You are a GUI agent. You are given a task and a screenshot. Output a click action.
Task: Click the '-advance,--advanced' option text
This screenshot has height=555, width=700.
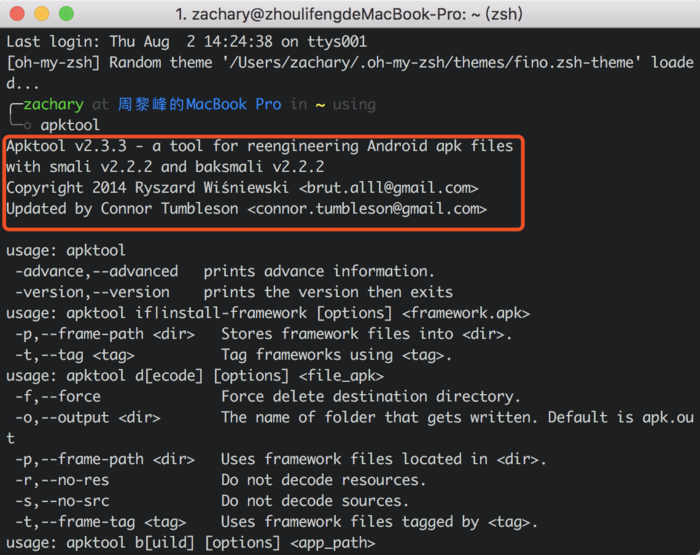point(96,271)
